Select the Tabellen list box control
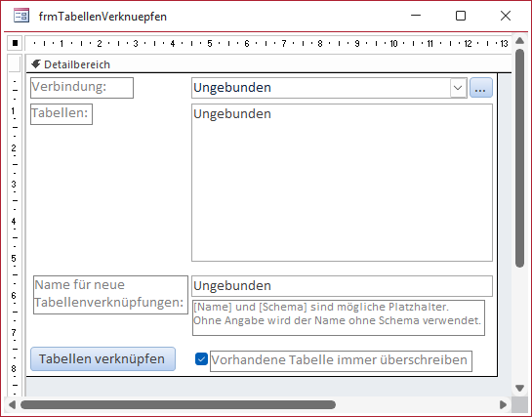The image size is (532, 417). point(342,183)
